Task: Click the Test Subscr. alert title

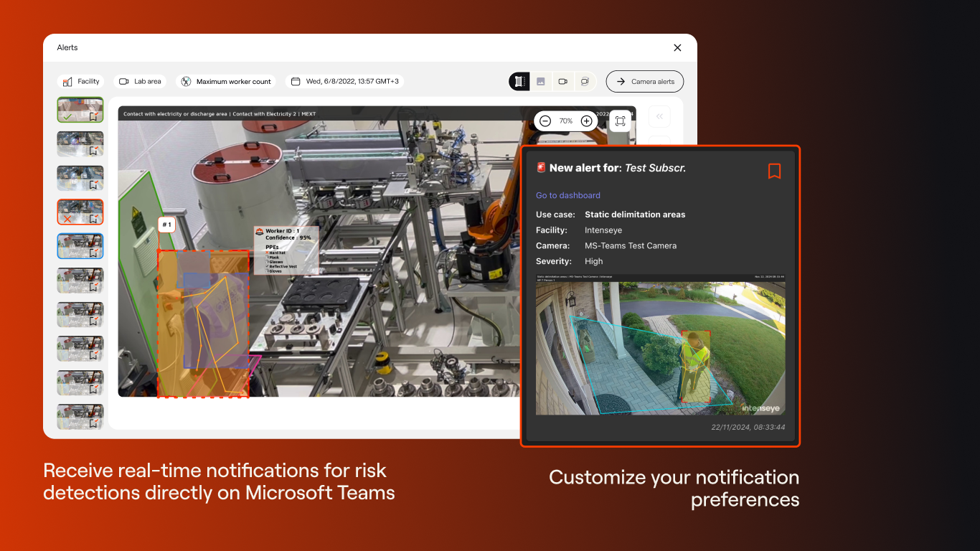Action: tap(656, 168)
